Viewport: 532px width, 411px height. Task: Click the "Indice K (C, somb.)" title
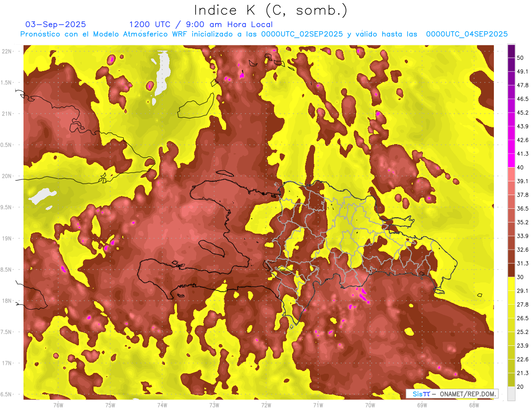pos(270,10)
